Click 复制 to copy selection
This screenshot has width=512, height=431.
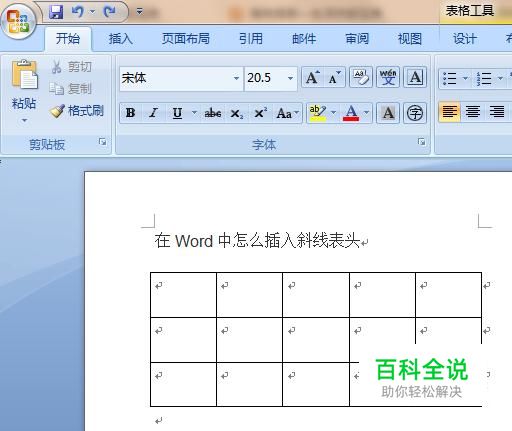pos(71,89)
